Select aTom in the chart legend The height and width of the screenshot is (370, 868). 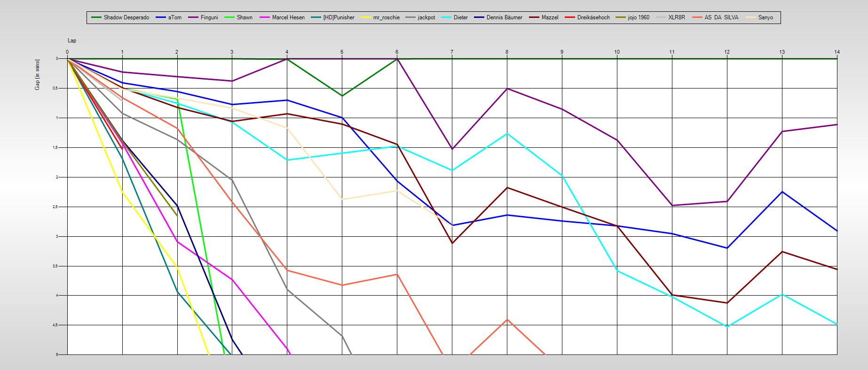pyautogui.click(x=174, y=17)
